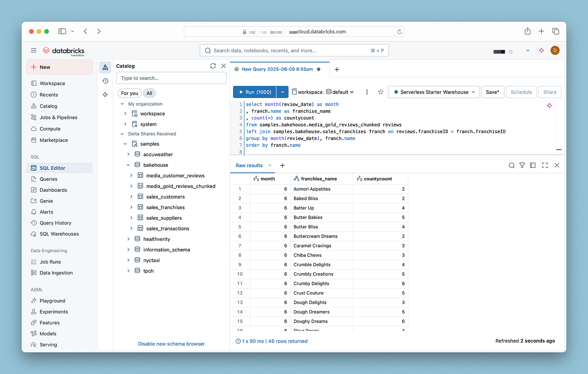Filter the results table
The height and width of the screenshot is (374, 588).
pyautogui.click(x=522, y=165)
